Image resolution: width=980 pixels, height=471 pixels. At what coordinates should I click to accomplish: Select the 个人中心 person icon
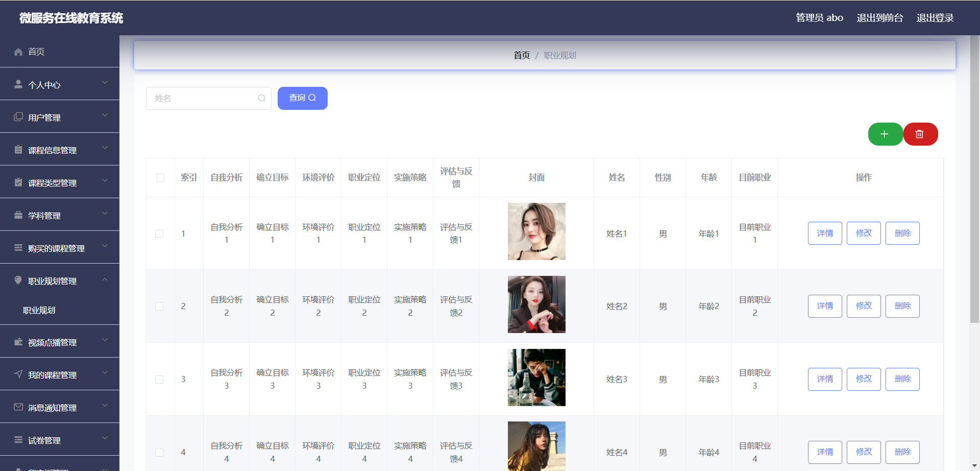coord(17,84)
